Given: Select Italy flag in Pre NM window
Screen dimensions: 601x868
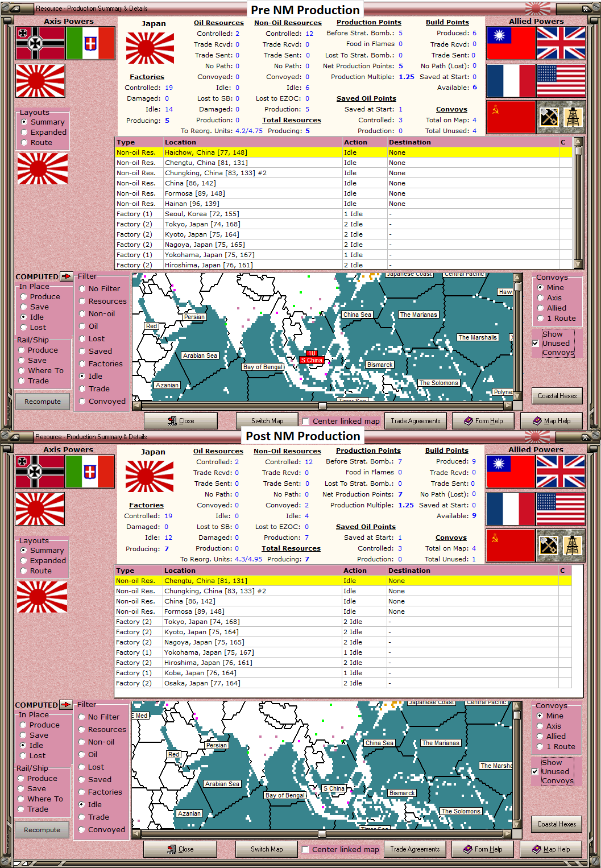Looking at the screenshot, I should click(x=90, y=43).
